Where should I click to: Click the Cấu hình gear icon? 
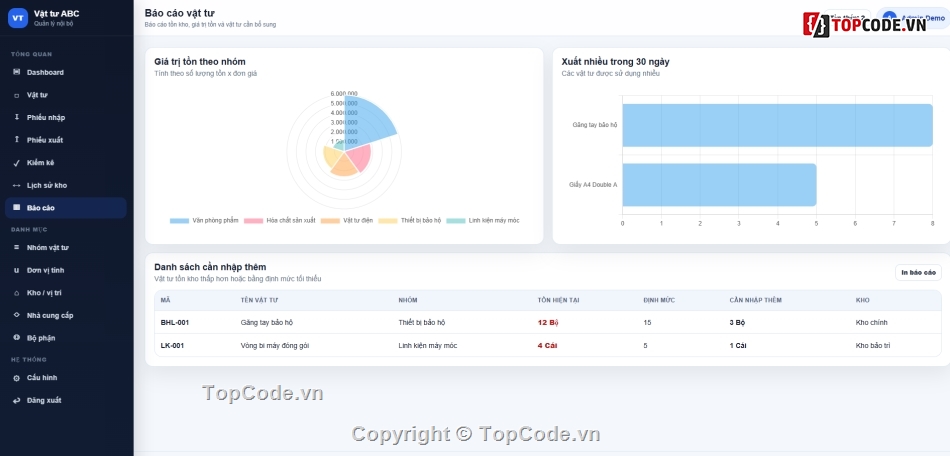(16, 378)
